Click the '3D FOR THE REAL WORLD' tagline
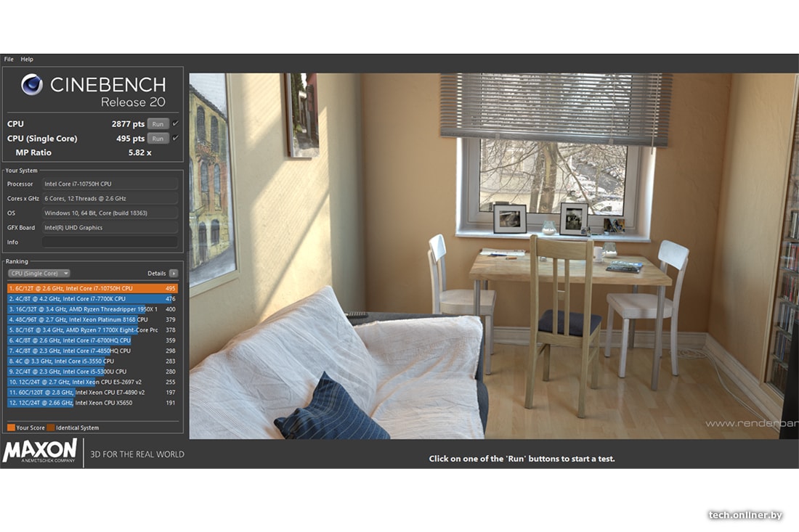This screenshot has height=532, width=799. (x=137, y=454)
